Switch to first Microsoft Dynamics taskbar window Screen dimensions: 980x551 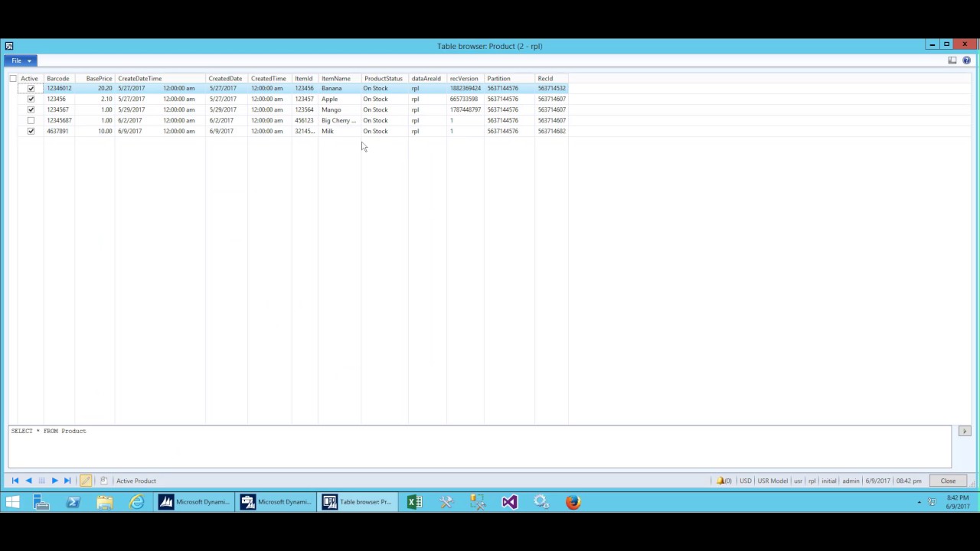point(194,502)
